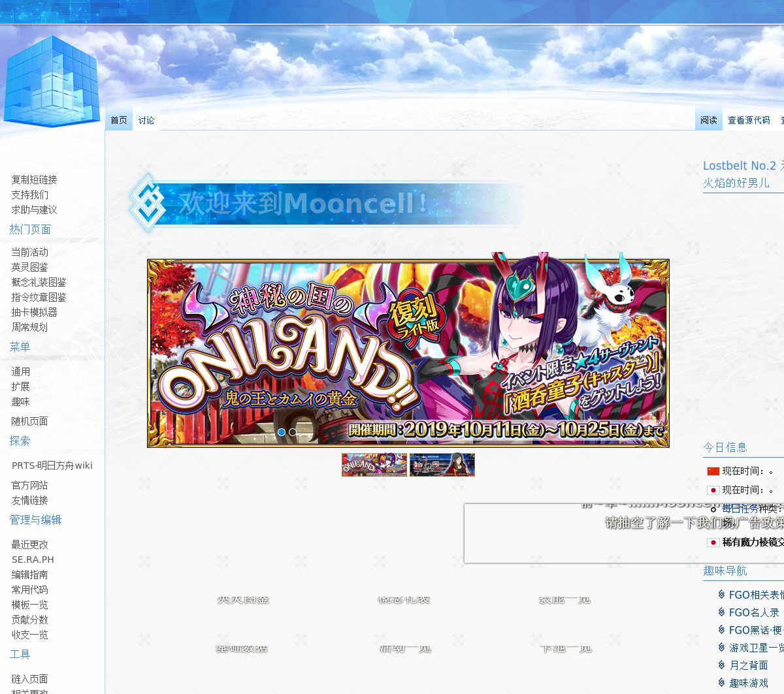The width and height of the screenshot is (784, 694).
Task: Open the 求助与建议 sidebar link
Action: click(x=34, y=210)
